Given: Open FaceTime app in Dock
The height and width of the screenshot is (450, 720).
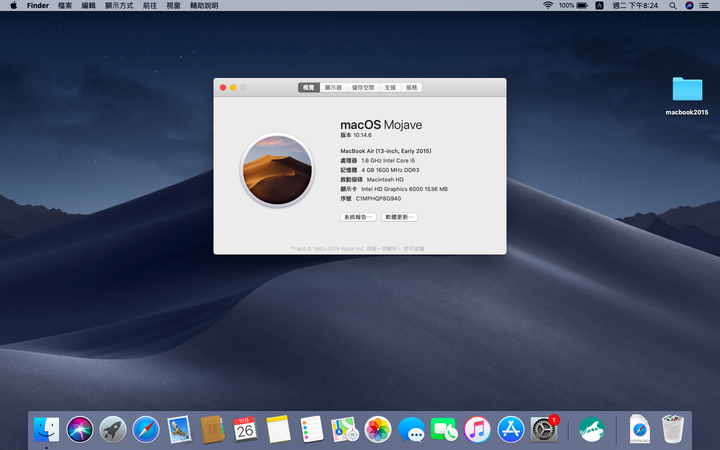Looking at the screenshot, I should (x=444, y=430).
